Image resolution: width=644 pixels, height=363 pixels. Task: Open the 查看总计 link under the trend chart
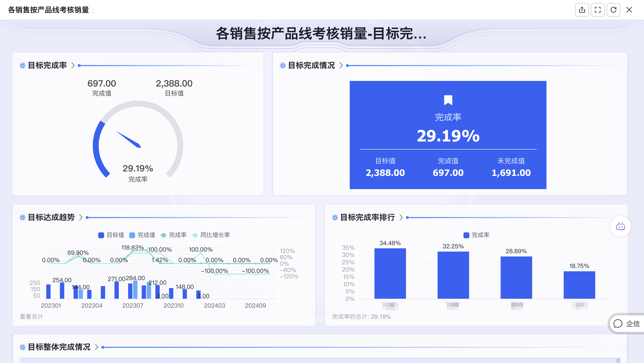pyautogui.click(x=31, y=317)
